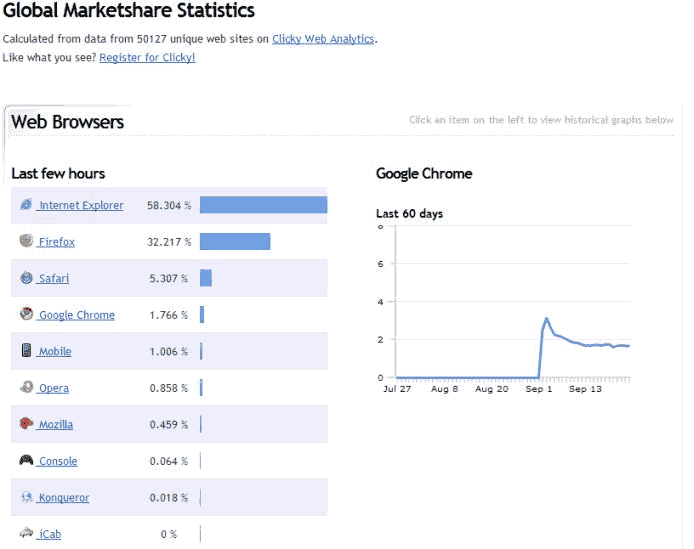Click the Console gamepad icon

[27, 460]
